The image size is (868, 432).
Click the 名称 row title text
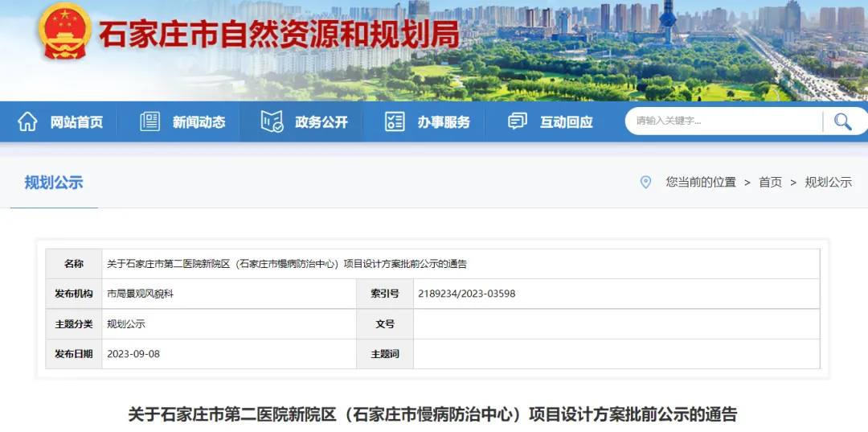(x=287, y=264)
